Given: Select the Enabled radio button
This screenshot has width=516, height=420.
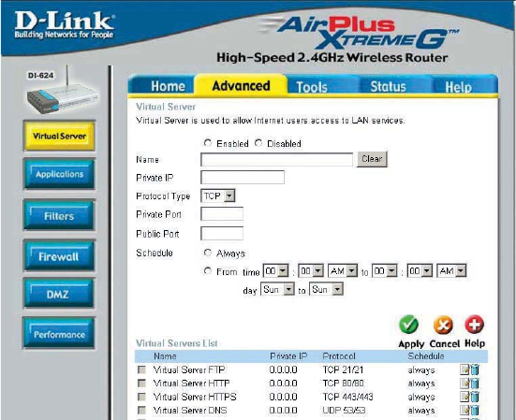Looking at the screenshot, I should click(208, 143).
